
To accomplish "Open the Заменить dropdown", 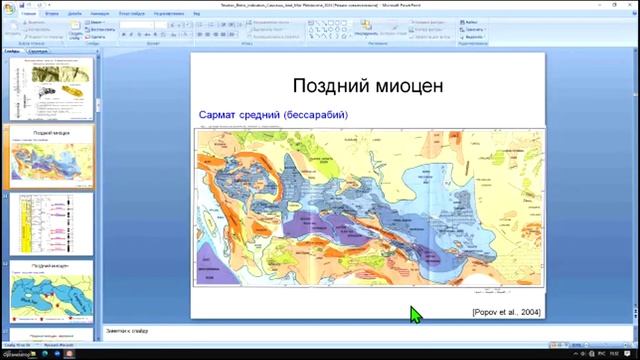I will point(472,30).
